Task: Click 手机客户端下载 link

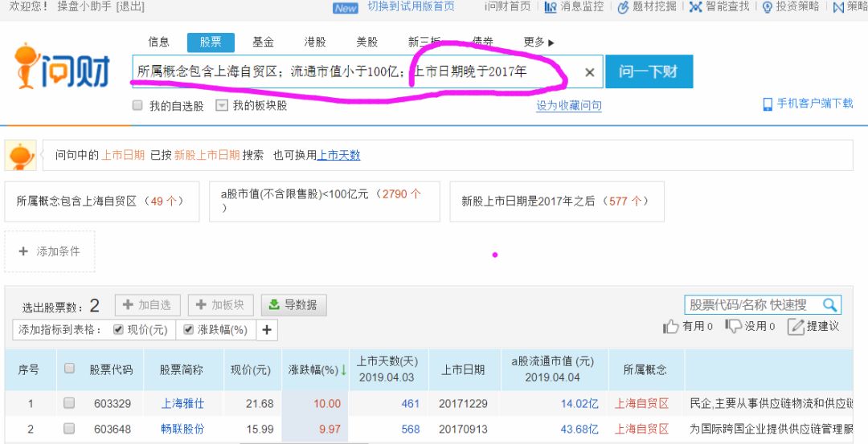Action: (x=814, y=104)
